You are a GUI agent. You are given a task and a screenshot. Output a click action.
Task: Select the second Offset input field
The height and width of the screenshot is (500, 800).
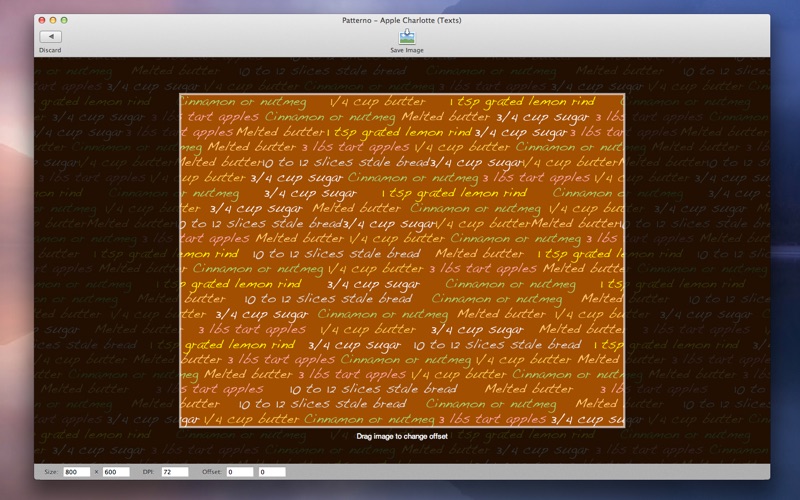(x=272, y=472)
